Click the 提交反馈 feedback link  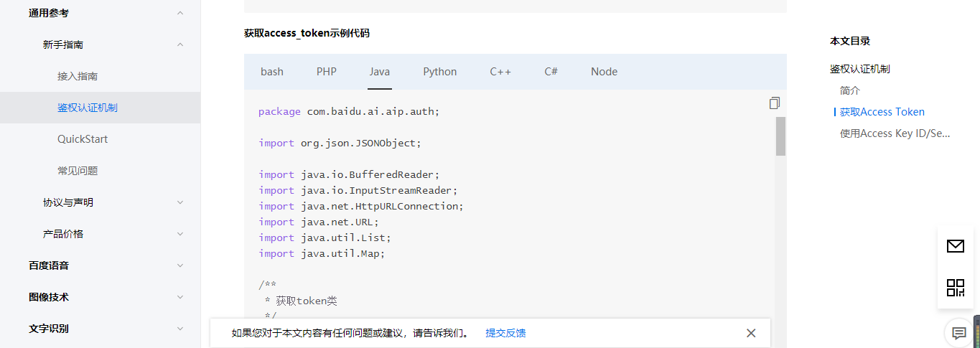click(505, 333)
